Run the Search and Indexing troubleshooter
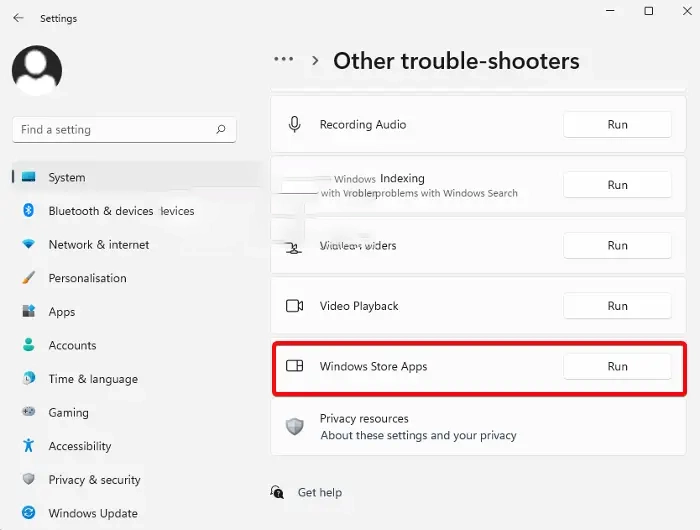 tap(617, 185)
